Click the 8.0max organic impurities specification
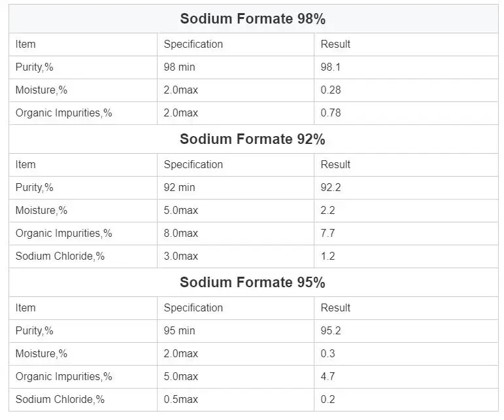The width and height of the screenshot is (504, 420). click(x=180, y=234)
